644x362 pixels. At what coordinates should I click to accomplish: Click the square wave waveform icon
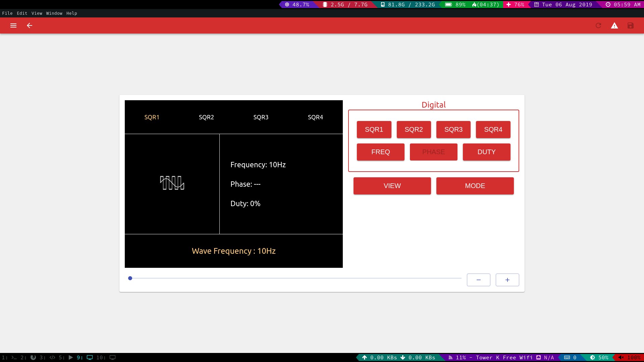pyautogui.click(x=172, y=183)
